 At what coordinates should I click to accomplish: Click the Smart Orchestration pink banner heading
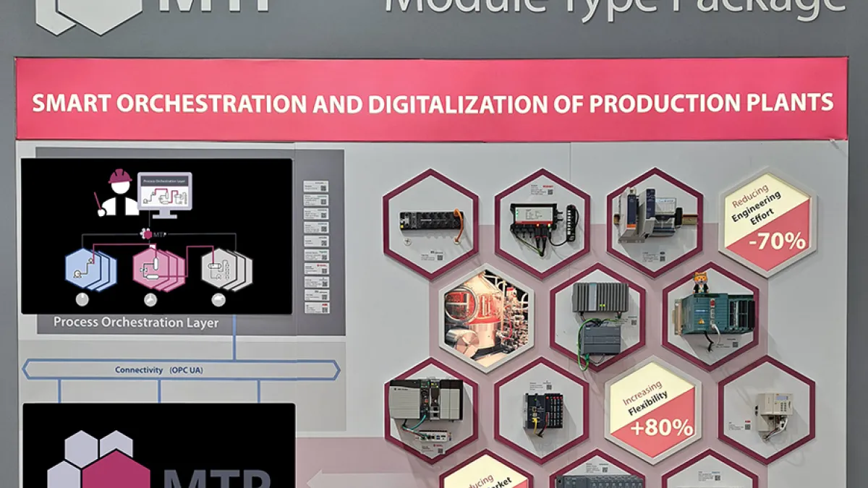[432, 102]
